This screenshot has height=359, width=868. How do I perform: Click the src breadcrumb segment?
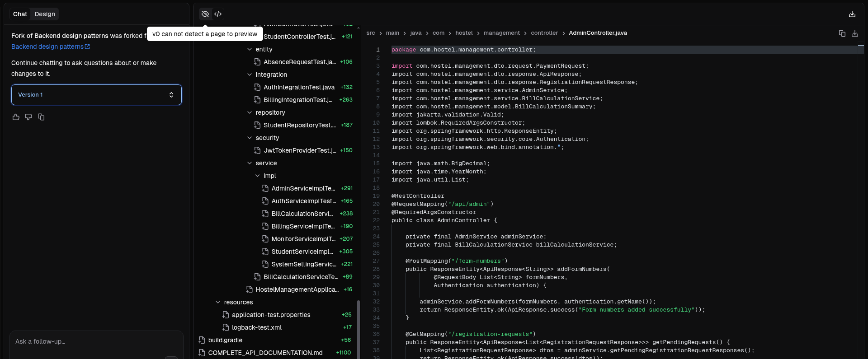click(371, 33)
